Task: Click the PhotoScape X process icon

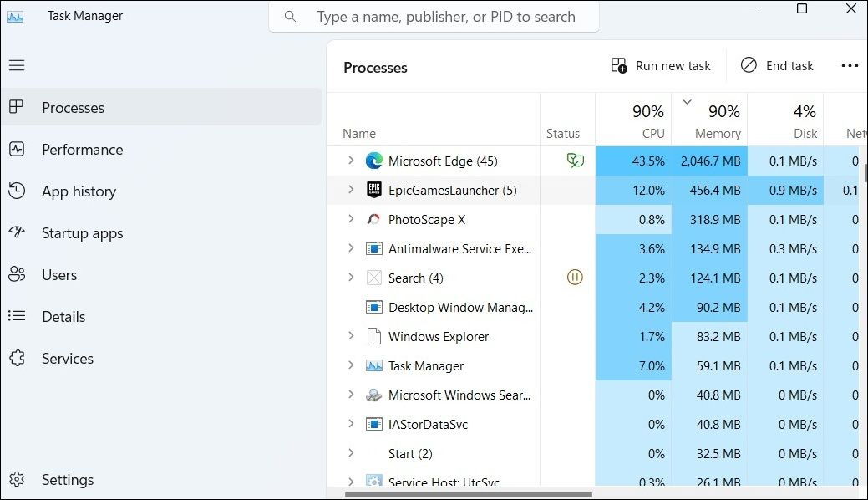Action: click(x=373, y=220)
